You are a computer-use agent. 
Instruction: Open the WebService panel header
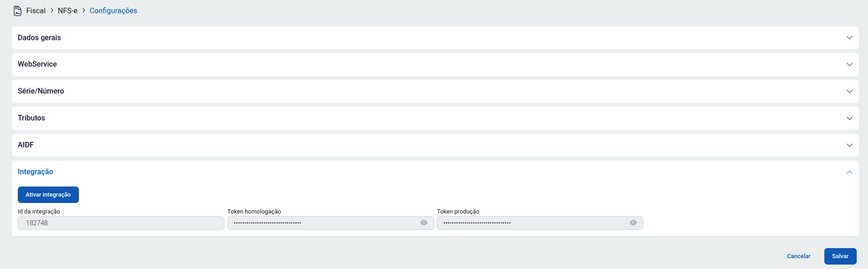[37, 64]
